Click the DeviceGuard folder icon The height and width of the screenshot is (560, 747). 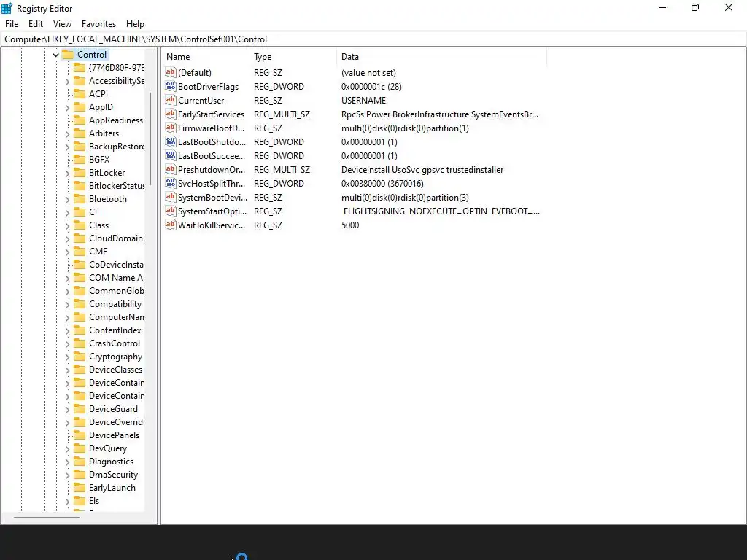pyautogui.click(x=80, y=408)
